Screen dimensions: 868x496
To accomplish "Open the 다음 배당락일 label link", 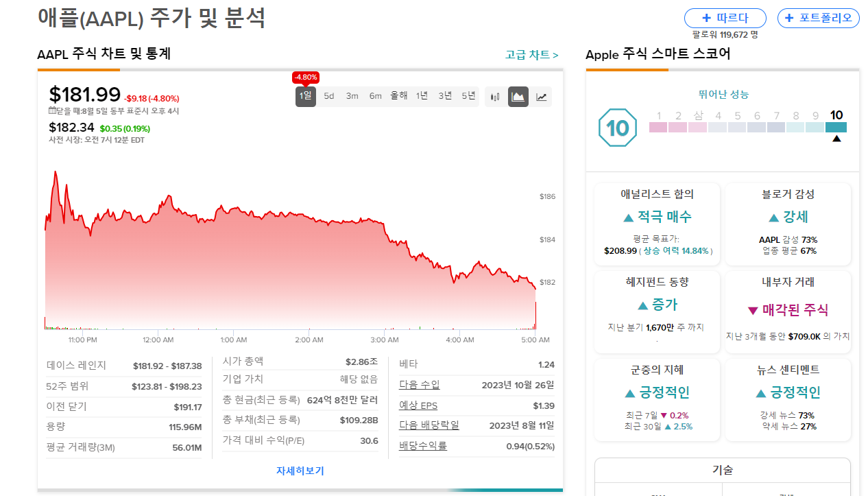I will tap(429, 425).
